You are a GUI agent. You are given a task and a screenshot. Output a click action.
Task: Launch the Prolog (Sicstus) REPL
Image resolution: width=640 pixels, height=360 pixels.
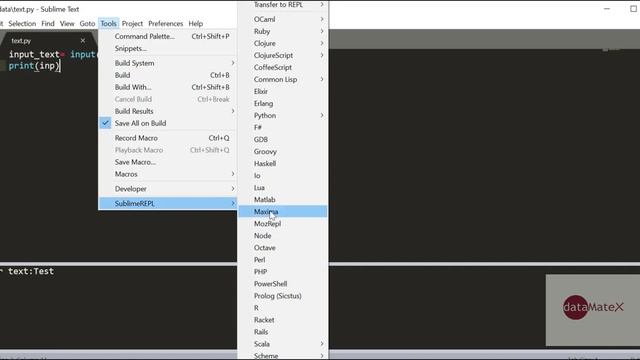pos(283,296)
